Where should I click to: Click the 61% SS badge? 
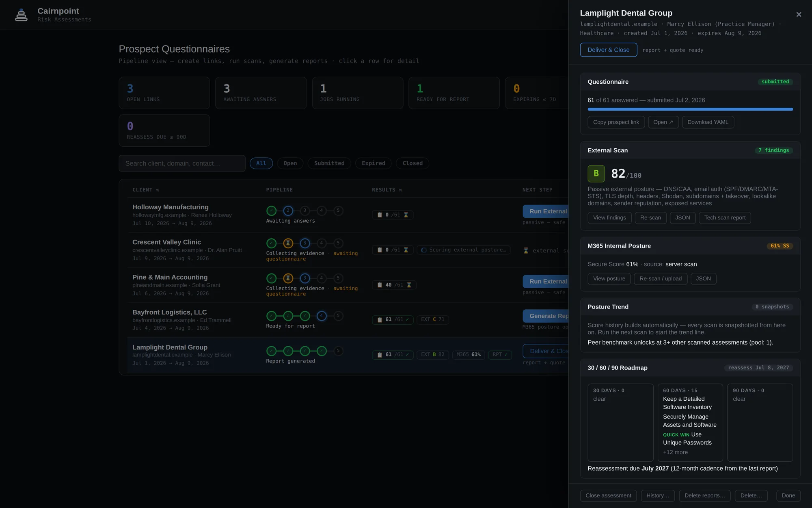(780, 246)
